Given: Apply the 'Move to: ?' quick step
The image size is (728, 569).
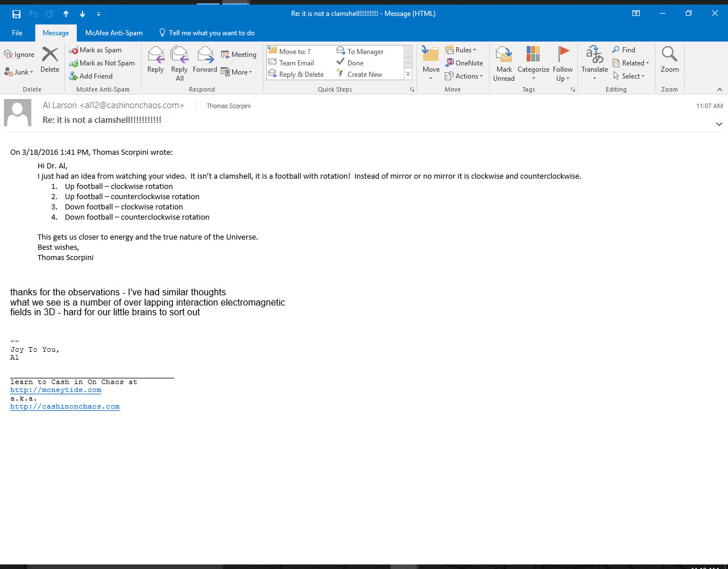Looking at the screenshot, I should [x=289, y=51].
